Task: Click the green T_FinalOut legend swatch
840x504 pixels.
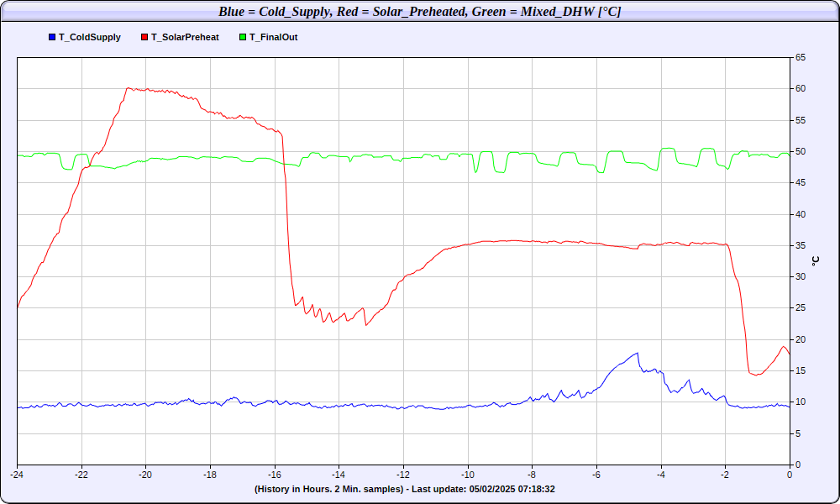Action: pyautogui.click(x=243, y=37)
